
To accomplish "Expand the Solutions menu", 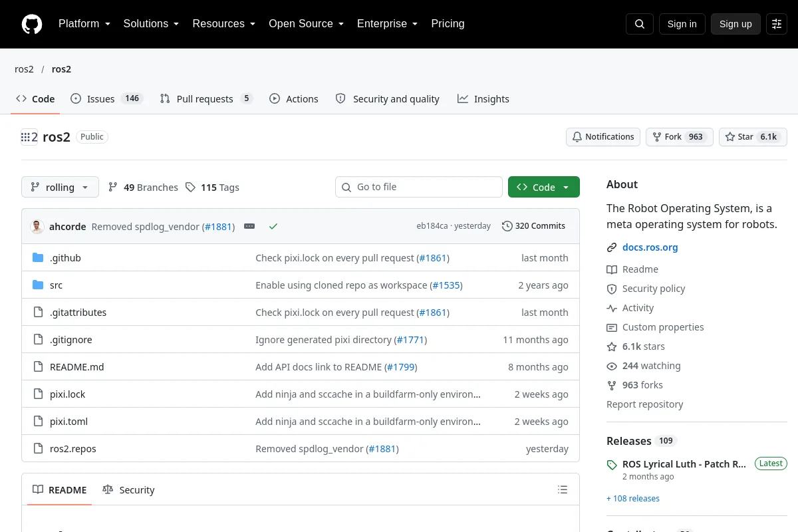I will pos(151,24).
